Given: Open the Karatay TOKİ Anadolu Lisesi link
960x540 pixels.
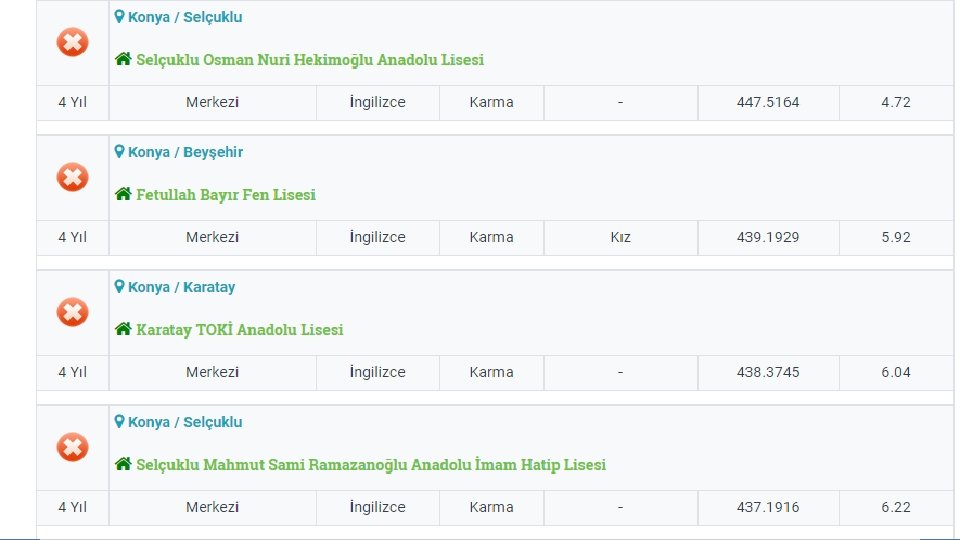Looking at the screenshot, I should [x=240, y=330].
